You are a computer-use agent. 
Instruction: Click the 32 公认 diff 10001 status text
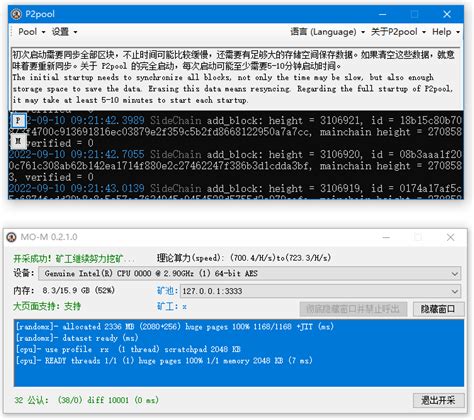(x=86, y=400)
